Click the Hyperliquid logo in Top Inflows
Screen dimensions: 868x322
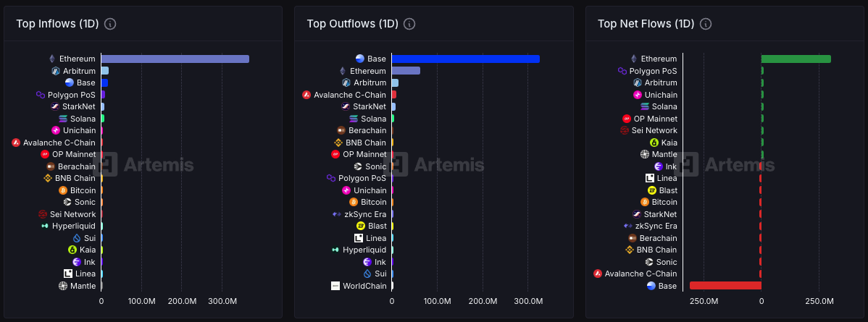[45, 226]
